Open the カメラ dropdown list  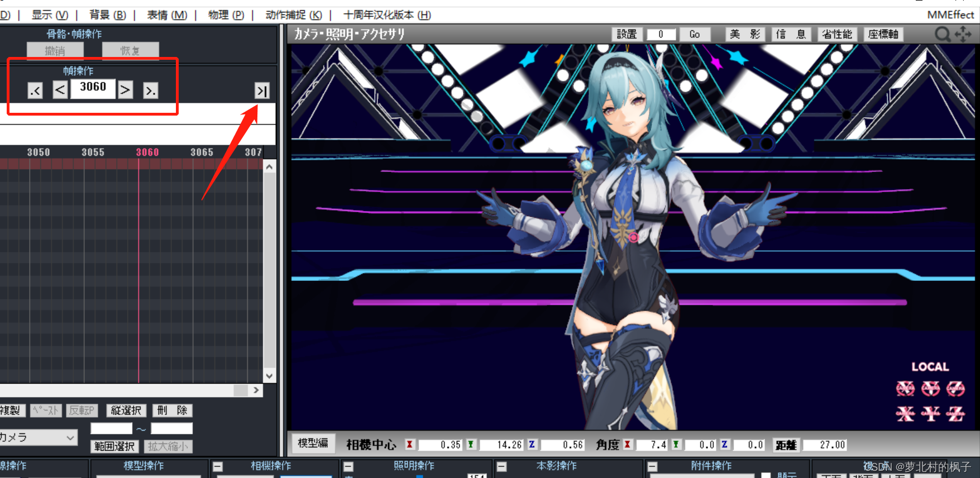(x=70, y=437)
